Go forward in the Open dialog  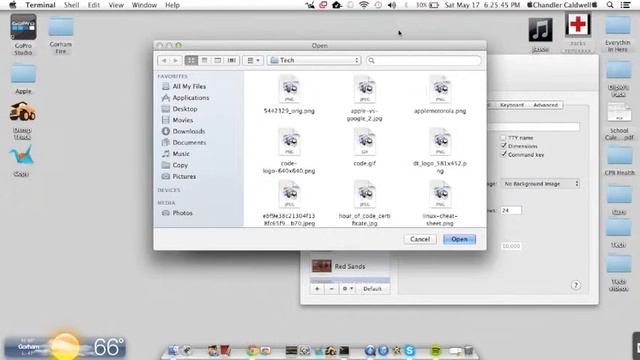click(x=176, y=60)
